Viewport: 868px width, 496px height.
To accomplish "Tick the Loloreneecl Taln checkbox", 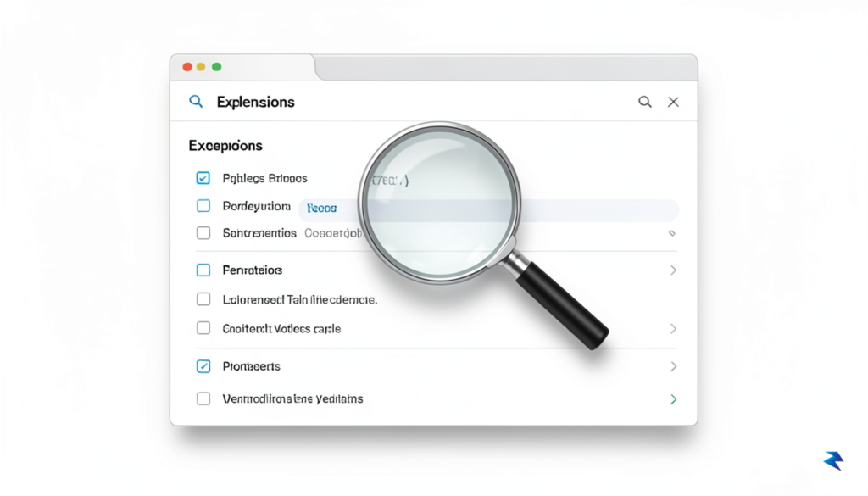I will [x=203, y=299].
